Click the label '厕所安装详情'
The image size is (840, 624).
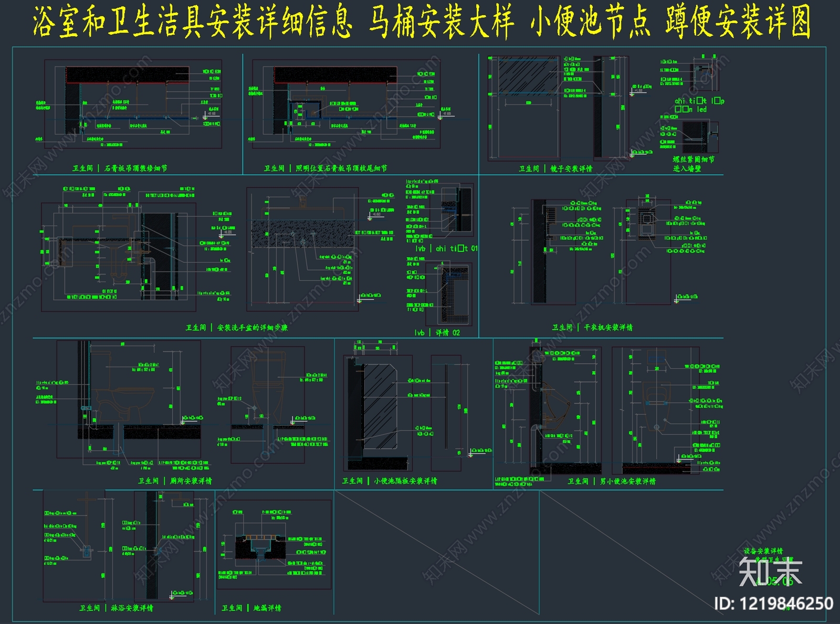[191, 481]
